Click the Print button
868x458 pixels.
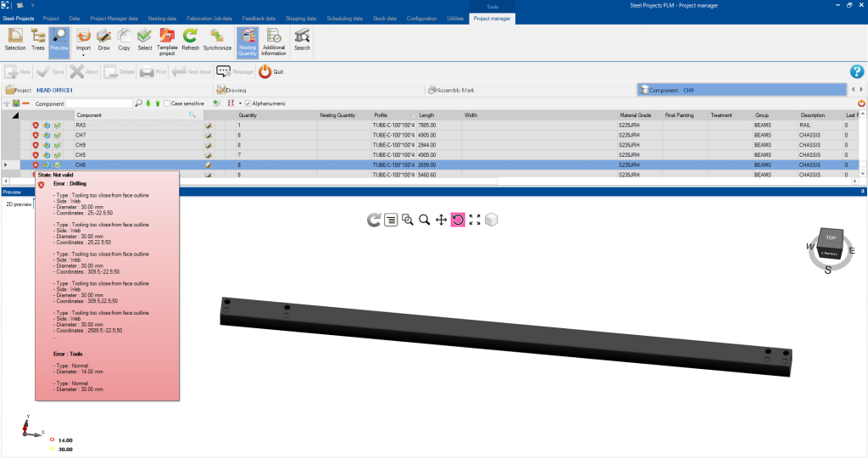tap(153, 71)
